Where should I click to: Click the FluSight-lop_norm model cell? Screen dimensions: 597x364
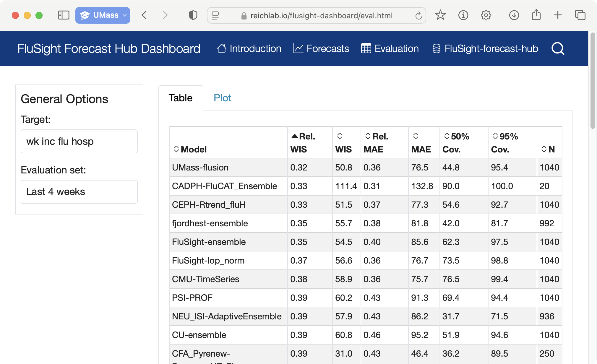[228, 261]
